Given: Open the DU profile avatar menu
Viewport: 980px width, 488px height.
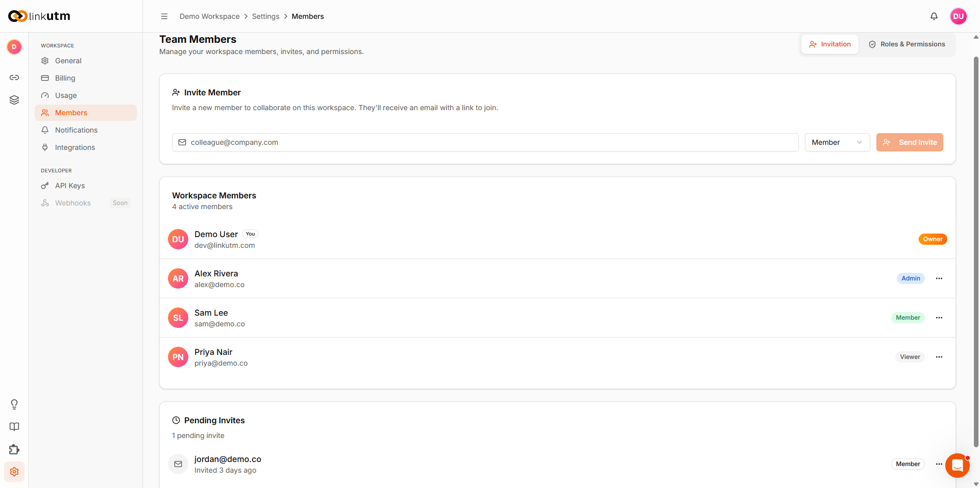Looking at the screenshot, I should [959, 16].
